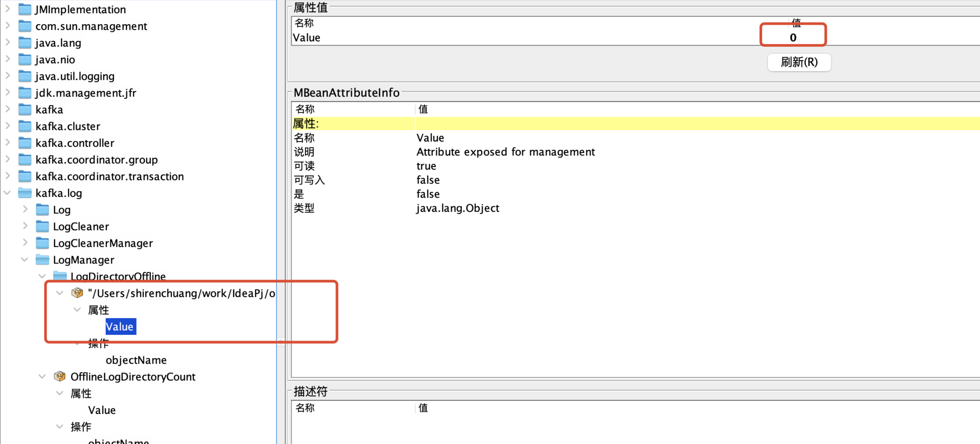This screenshot has height=444, width=980.
Task: Click the LogCleaner folder icon
Action: click(42, 226)
